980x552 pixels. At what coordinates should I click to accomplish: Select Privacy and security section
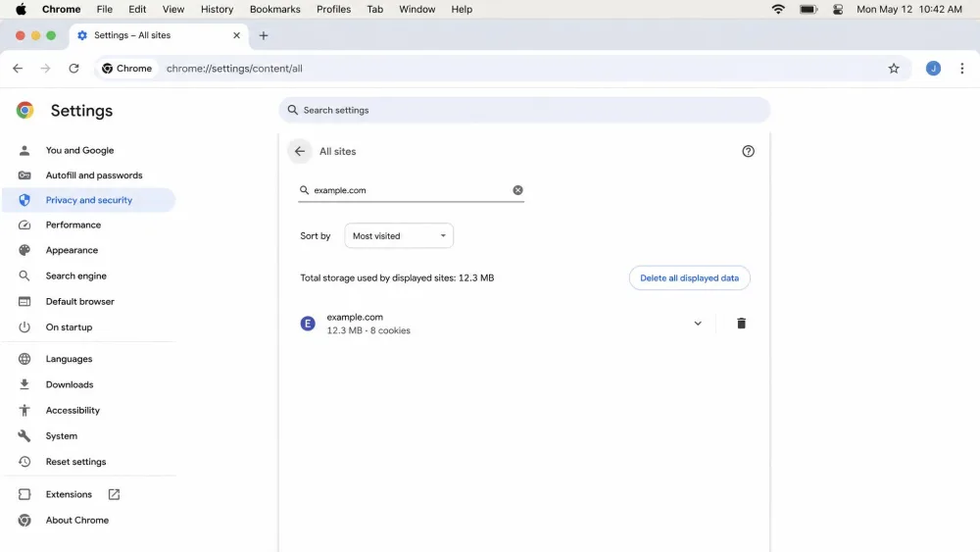[87, 200]
